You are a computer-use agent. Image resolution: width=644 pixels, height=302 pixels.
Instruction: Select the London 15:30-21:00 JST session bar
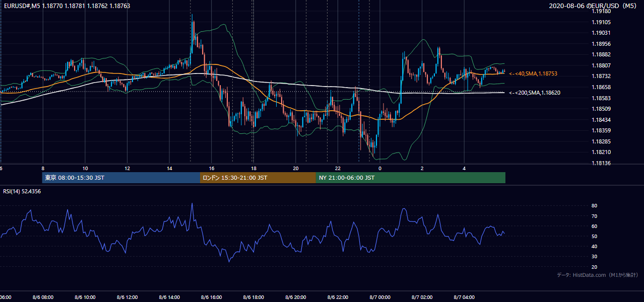click(x=258, y=178)
